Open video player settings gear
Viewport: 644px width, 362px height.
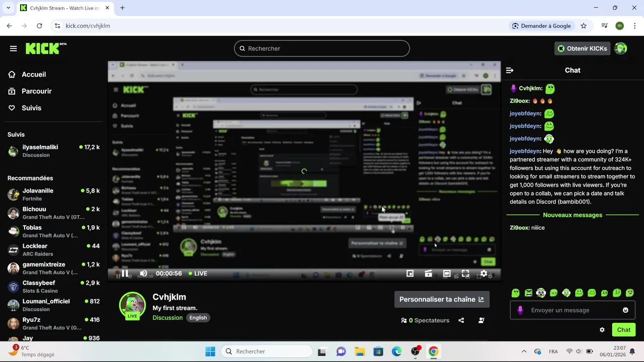point(484,274)
